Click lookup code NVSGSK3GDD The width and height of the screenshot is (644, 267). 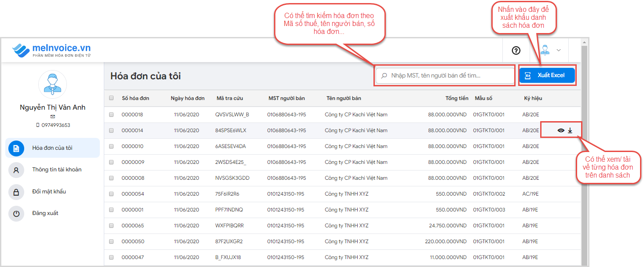(232, 178)
